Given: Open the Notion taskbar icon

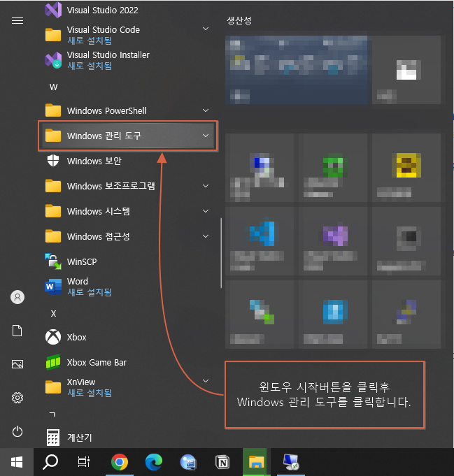Looking at the screenshot, I should click(x=222, y=462).
